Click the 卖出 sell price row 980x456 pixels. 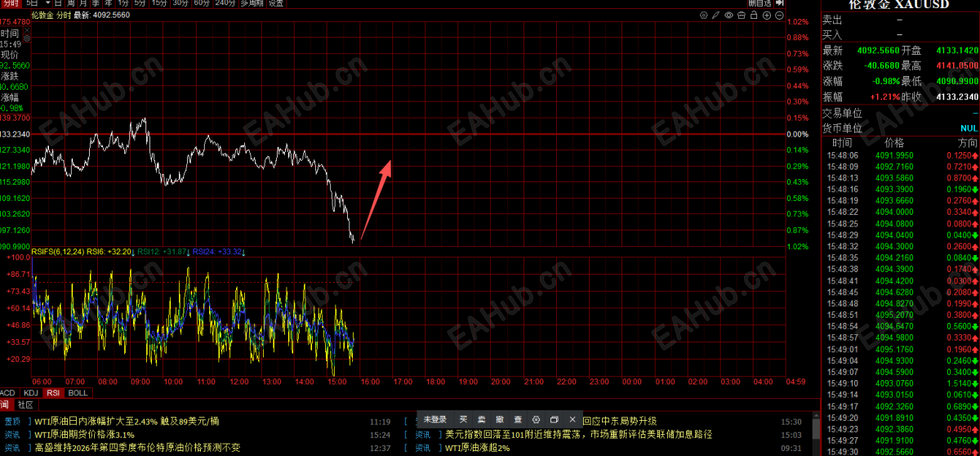pyautogui.click(x=901, y=20)
